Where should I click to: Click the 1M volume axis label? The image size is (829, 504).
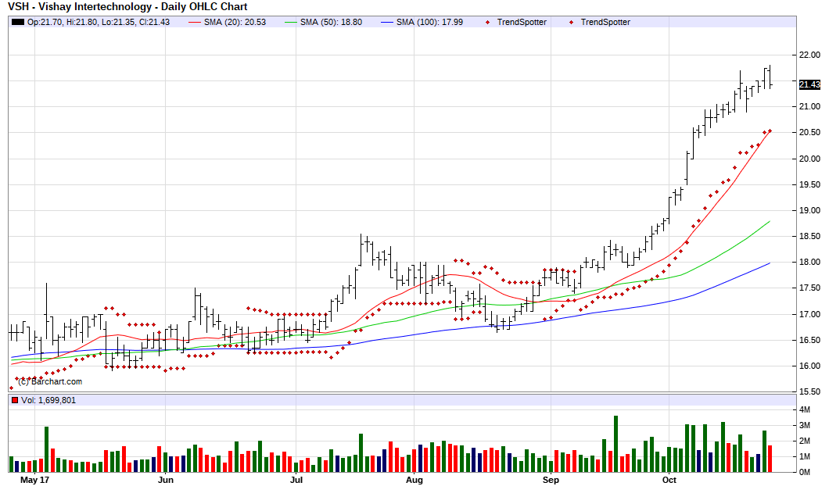[x=805, y=456]
